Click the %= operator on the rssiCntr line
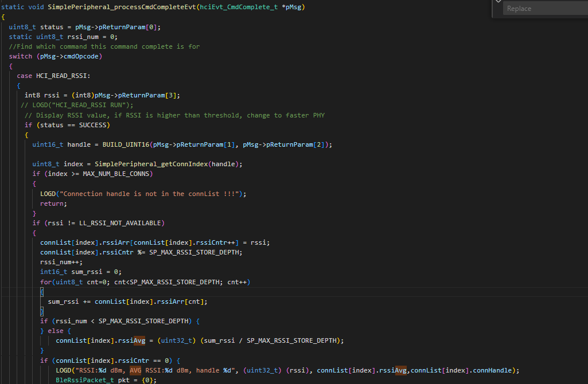Viewport: 588px width, 384px height. pos(141,252)
